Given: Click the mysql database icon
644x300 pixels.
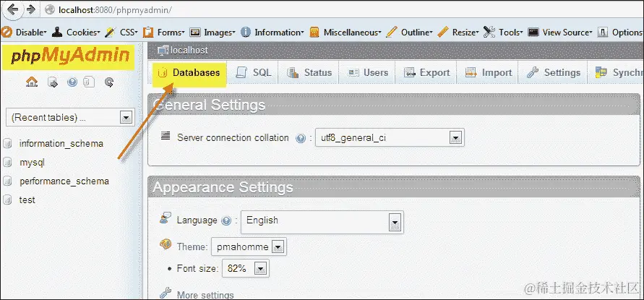Looking at the screenshot, I should (x=7, y=163).
